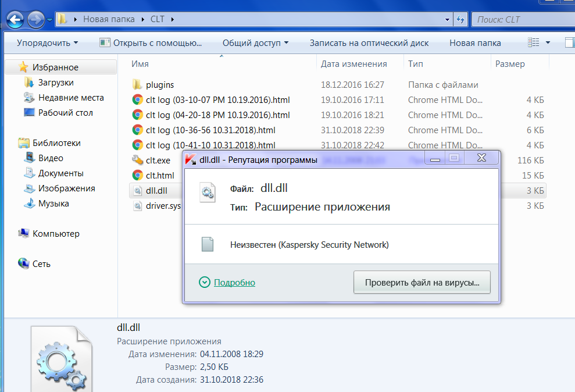575x392 pixels.
Task: Open the 'Упорядочить' menu
Action: [x=47, y=43]
